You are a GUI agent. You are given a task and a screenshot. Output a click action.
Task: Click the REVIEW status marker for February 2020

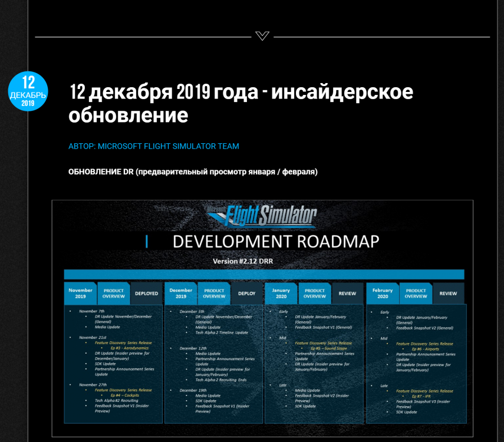coord(449,293)
